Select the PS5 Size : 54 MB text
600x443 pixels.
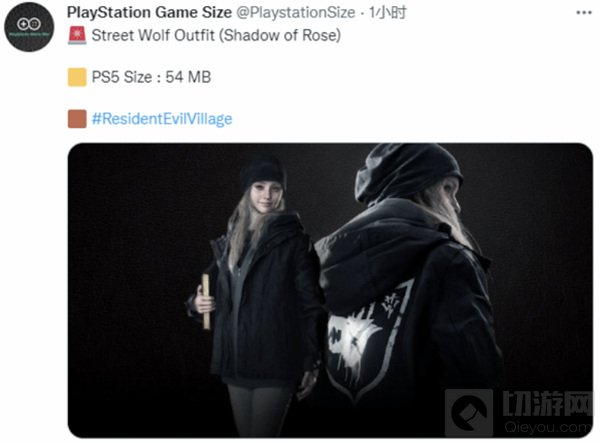coord(151,77)
